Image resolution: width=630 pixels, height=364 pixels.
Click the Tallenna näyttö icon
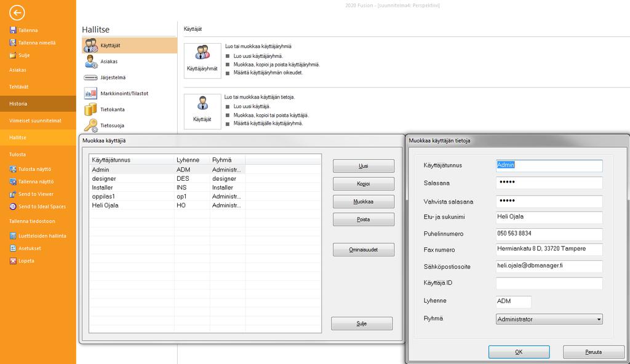tap(13, 181)
